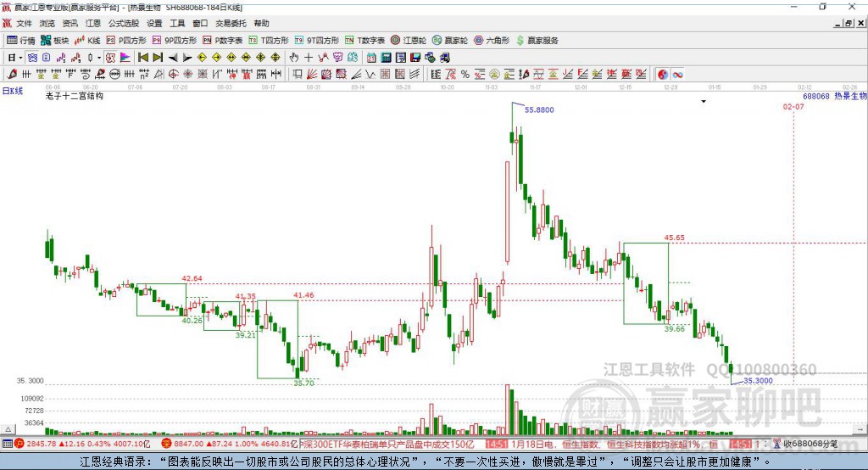The height and width of the screenshot is (470, 868).
Task: Step chart right with black right triangle
Action: 187,57
